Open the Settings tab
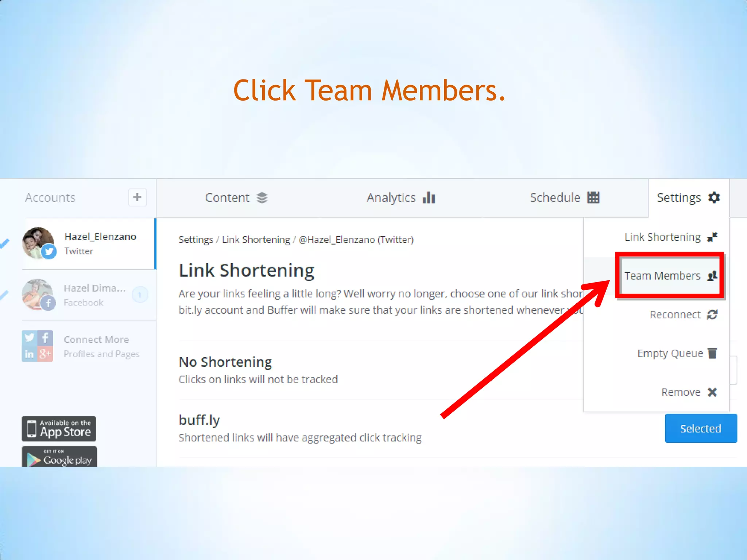Screen dimensions: 747x560 pos(688,198)
